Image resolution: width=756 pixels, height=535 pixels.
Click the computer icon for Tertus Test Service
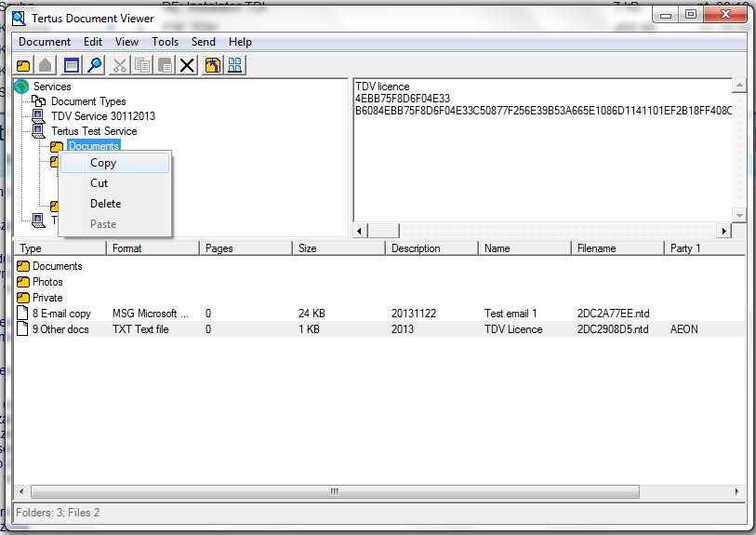click(38, 131)
